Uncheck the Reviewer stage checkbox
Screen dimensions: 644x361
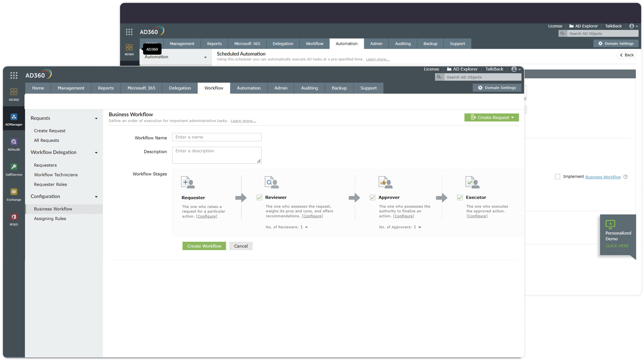[x=259, y=198]
